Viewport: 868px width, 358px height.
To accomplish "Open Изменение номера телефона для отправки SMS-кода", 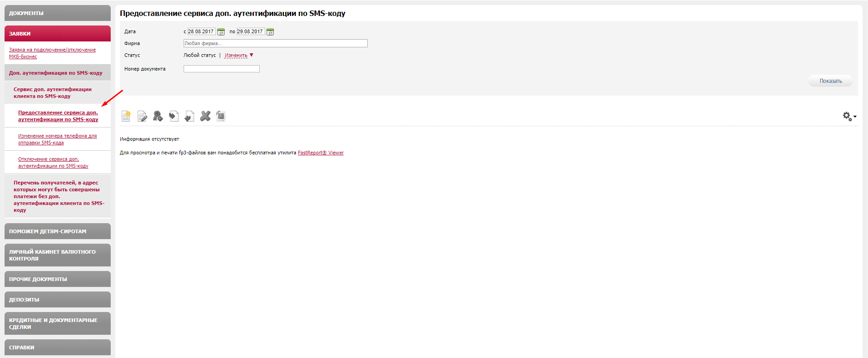I will pyautogui.click(x=57, y=139).
